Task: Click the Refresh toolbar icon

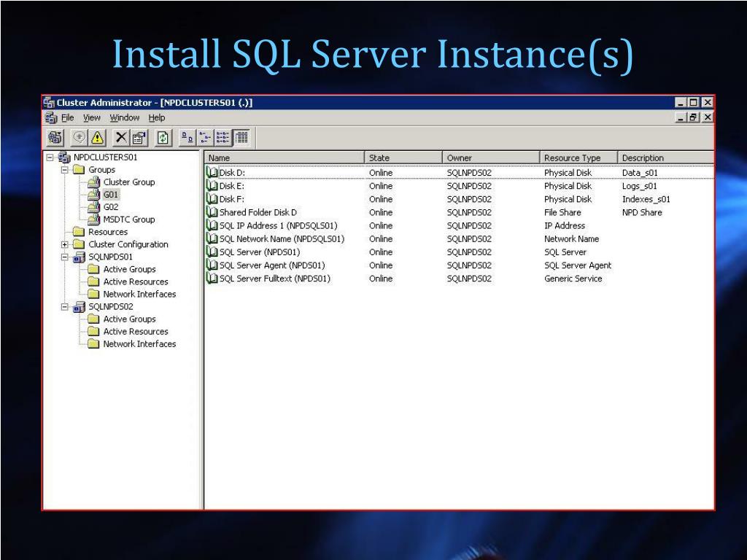Action: [163, 138]
